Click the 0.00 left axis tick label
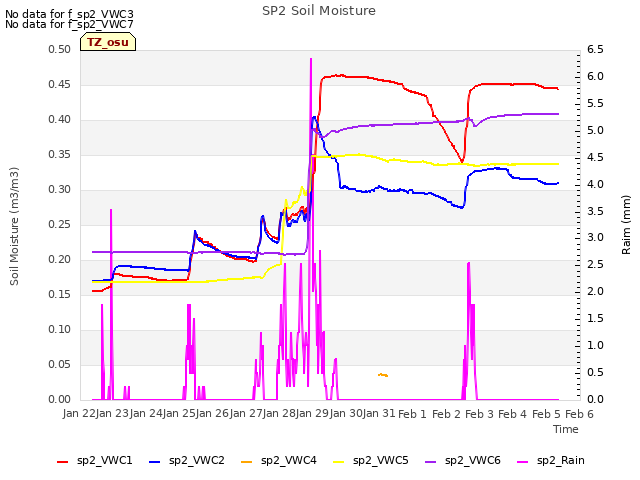640x480 pixels. pyautogui.click(x=60, y=400)
